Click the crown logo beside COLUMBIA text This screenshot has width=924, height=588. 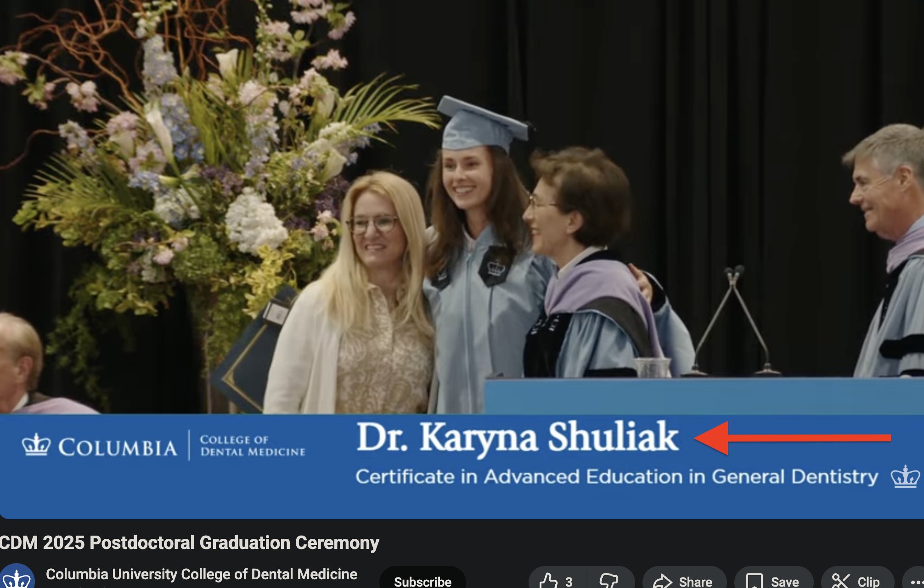pos(36,445)
